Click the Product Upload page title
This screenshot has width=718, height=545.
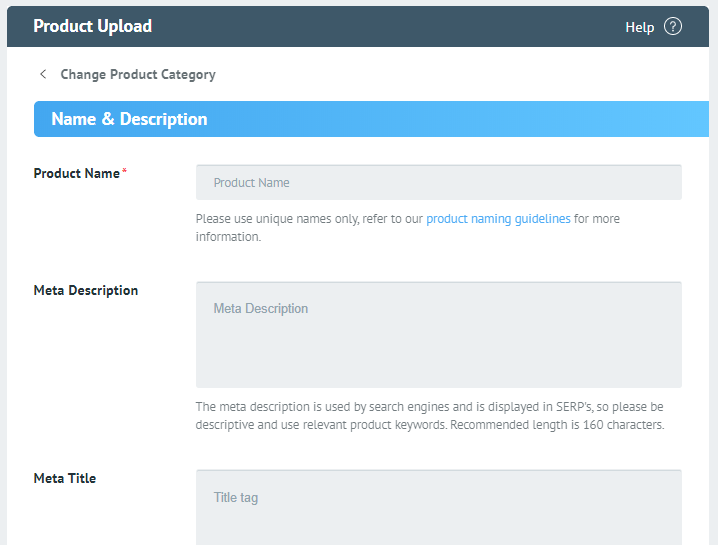tap(92, 26)
